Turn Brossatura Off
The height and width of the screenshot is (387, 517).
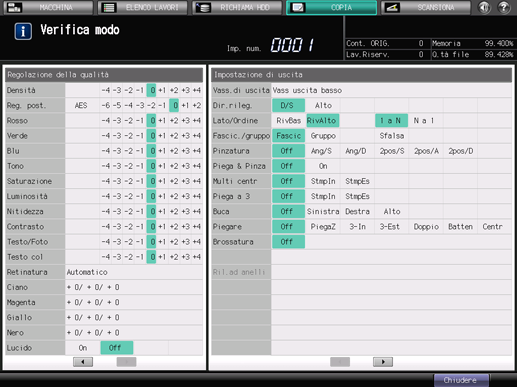[x=288, y=242]
